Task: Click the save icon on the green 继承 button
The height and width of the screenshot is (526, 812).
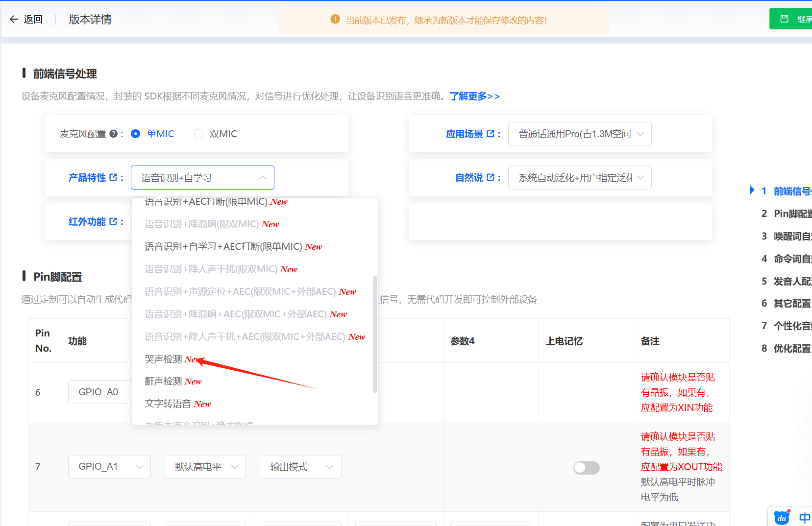Action: [784, 18]
